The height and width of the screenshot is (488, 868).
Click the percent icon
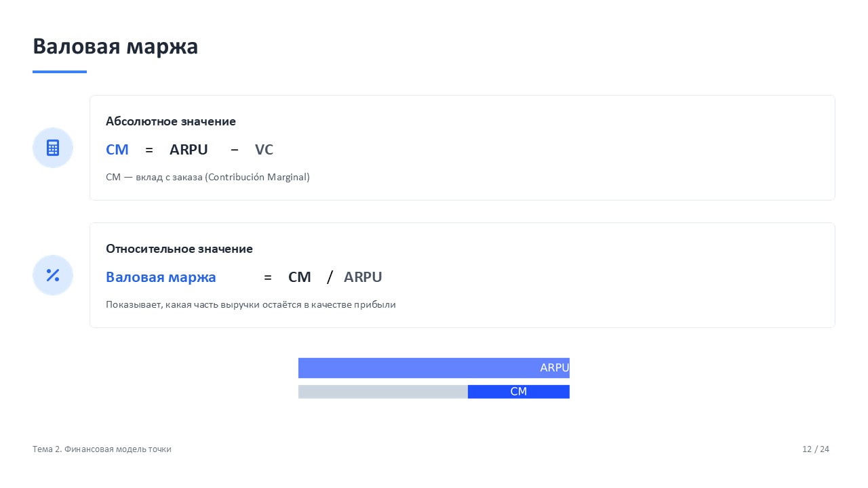tap(53, 275)
